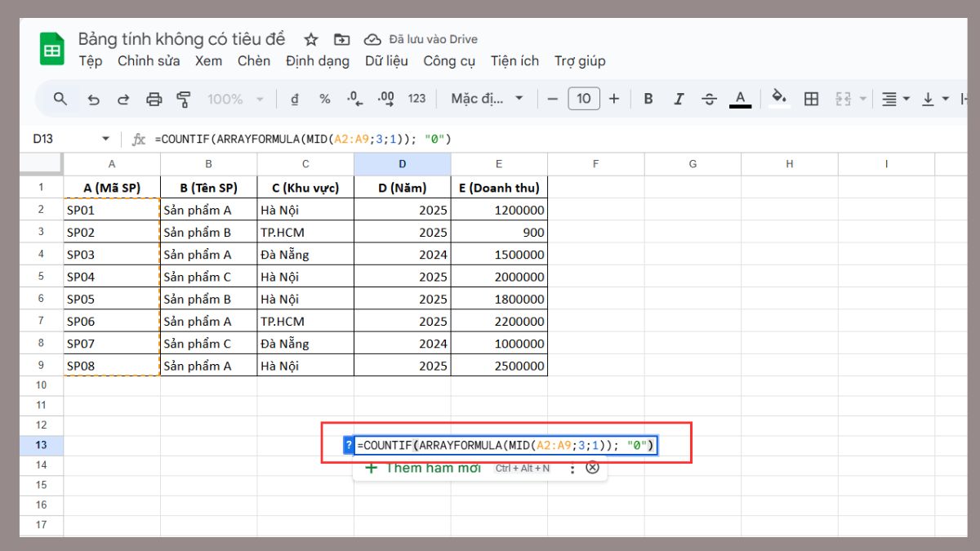Expand horizontal alignment options dropdown
The width and height of the screenshot is (980, 551).
click(x=894, y=99)
